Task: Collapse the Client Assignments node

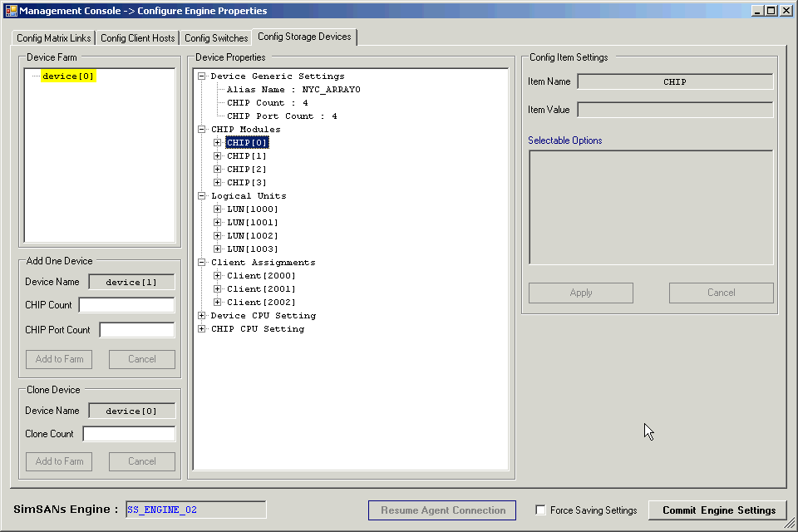Action: click(201, 262)
